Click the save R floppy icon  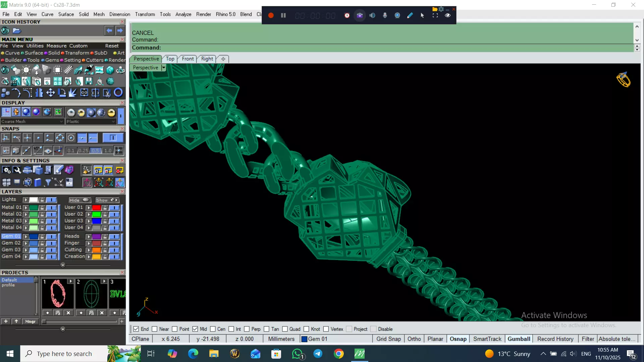(x=89, y=81)
